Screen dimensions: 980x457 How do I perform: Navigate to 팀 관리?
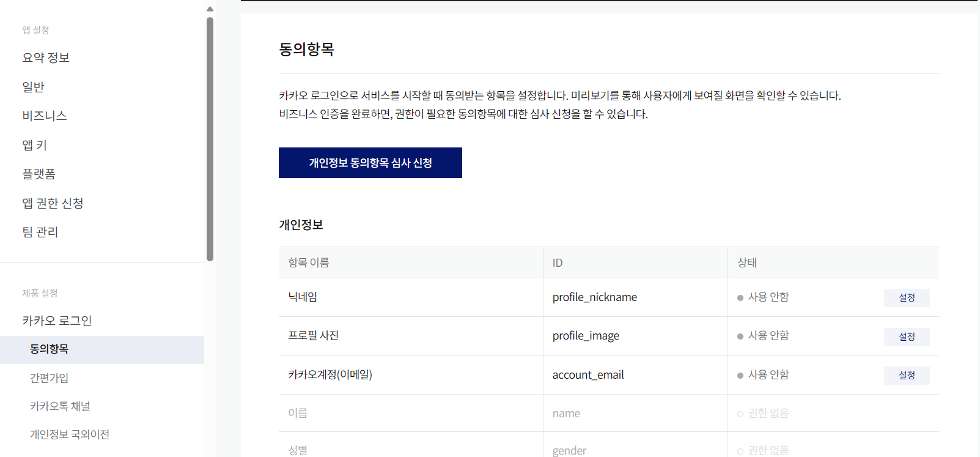[40, 232]
